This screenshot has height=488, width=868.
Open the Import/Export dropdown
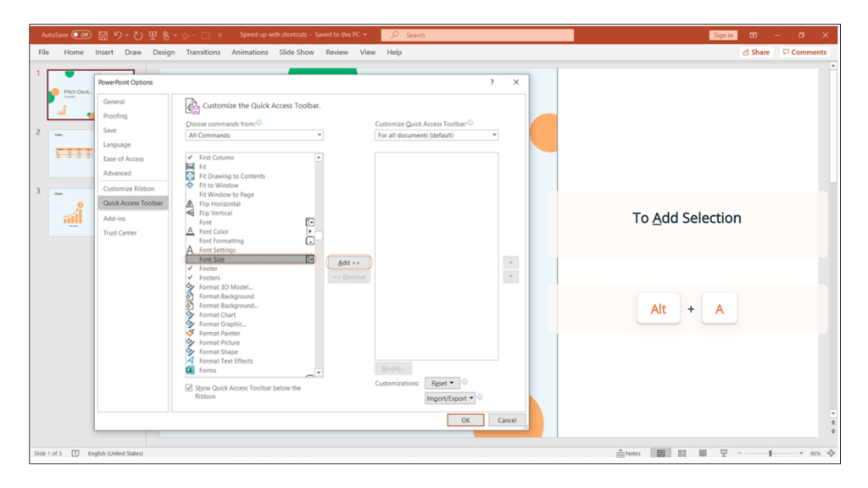pyautogui.click(x=450, y=397)
